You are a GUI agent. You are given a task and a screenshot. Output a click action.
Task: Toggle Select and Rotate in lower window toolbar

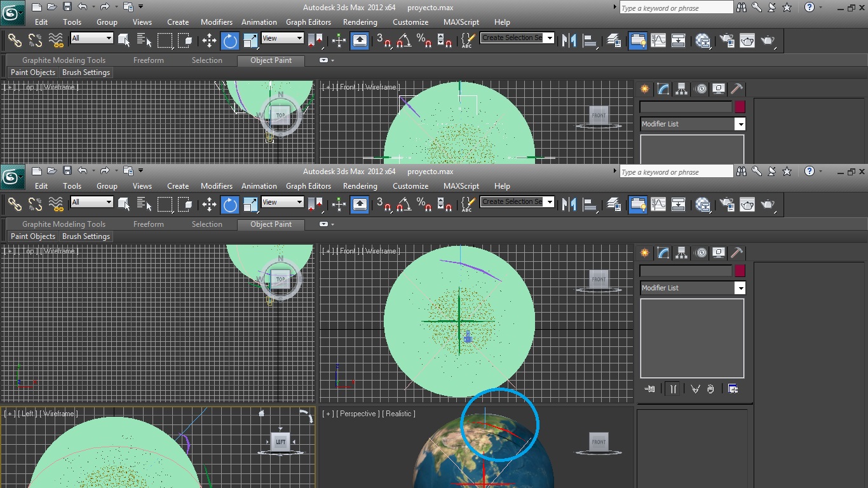click(230, 204)
